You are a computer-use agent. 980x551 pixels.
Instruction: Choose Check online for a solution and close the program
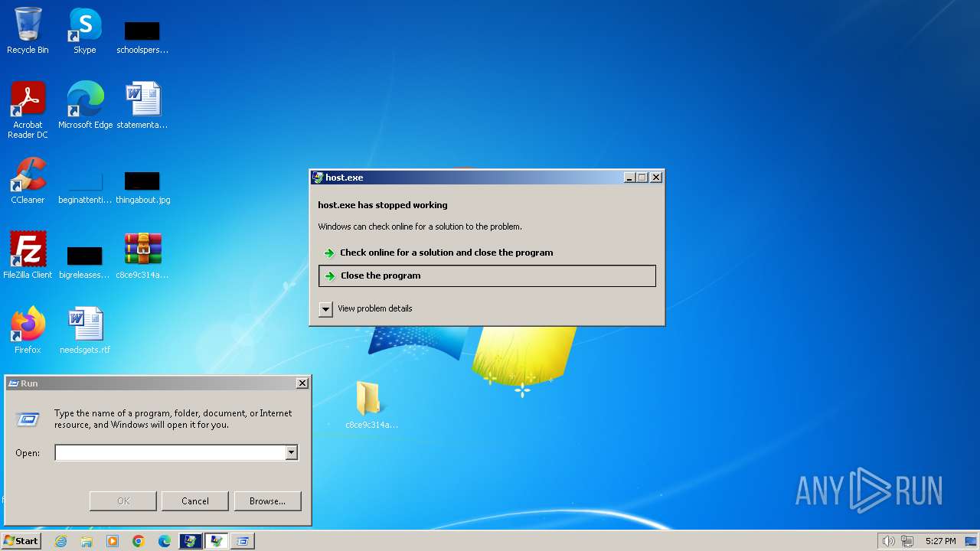coord(487,253)
